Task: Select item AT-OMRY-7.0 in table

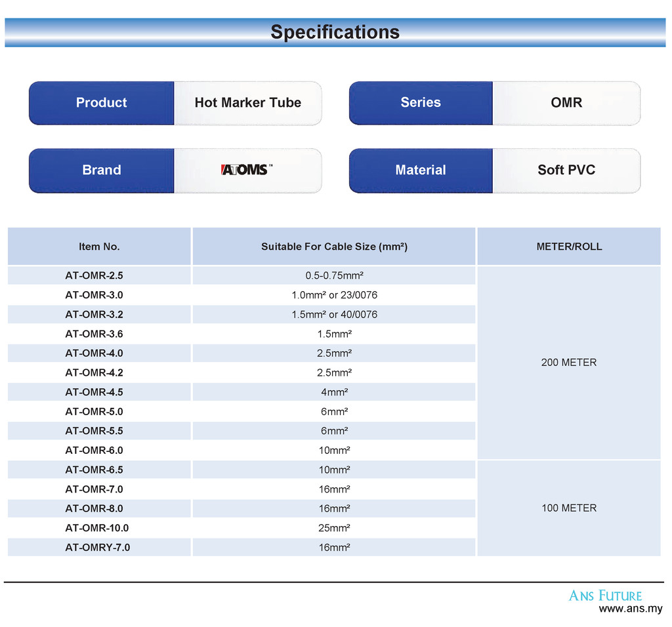Action: (97, 548)
